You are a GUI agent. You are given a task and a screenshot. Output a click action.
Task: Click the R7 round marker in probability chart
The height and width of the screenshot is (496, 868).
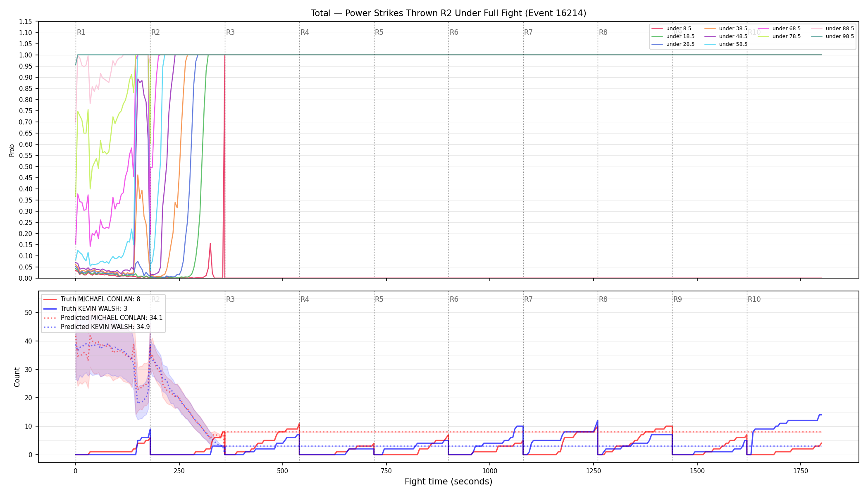pyautogui.click(x=528, y=32)
